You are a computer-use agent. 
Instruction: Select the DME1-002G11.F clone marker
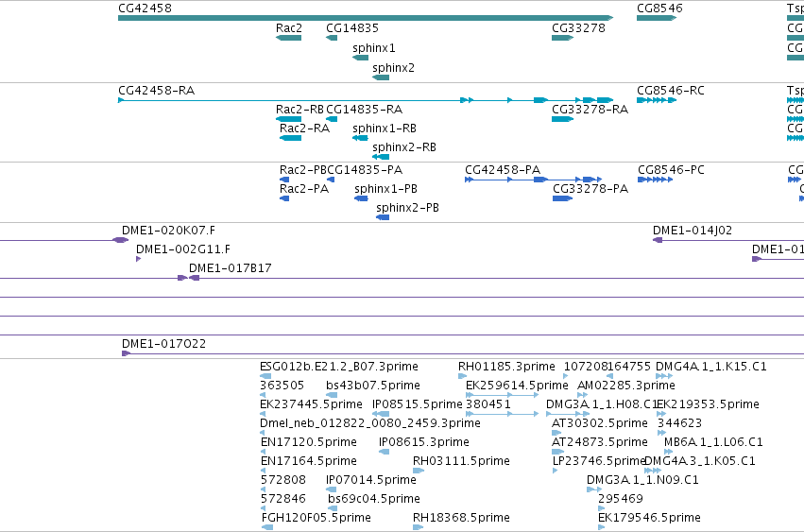click(x=139, y=259)
